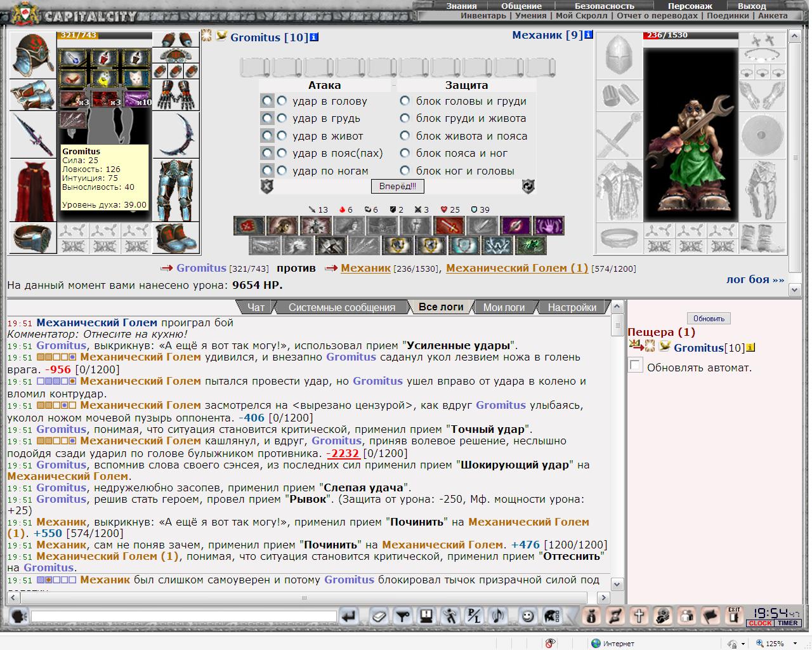Click Gromitus's blue boots slot

pos(176,238)
